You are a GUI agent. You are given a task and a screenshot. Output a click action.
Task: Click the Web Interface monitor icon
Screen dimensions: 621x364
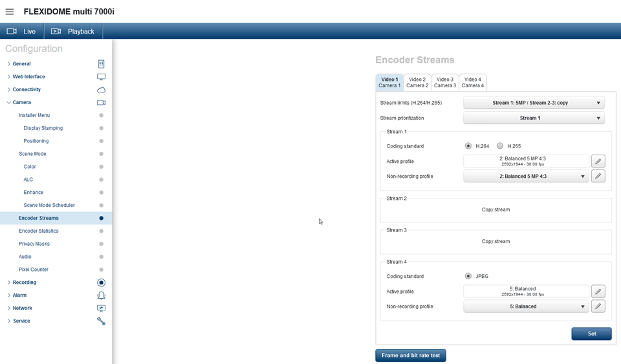coord(102,77)
